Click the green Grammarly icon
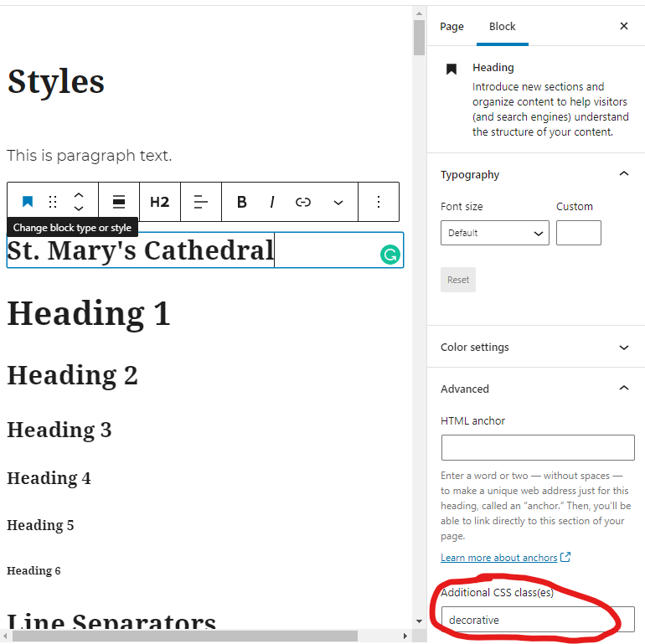Viewport: 645px width, 644px height. pos(390,255)
